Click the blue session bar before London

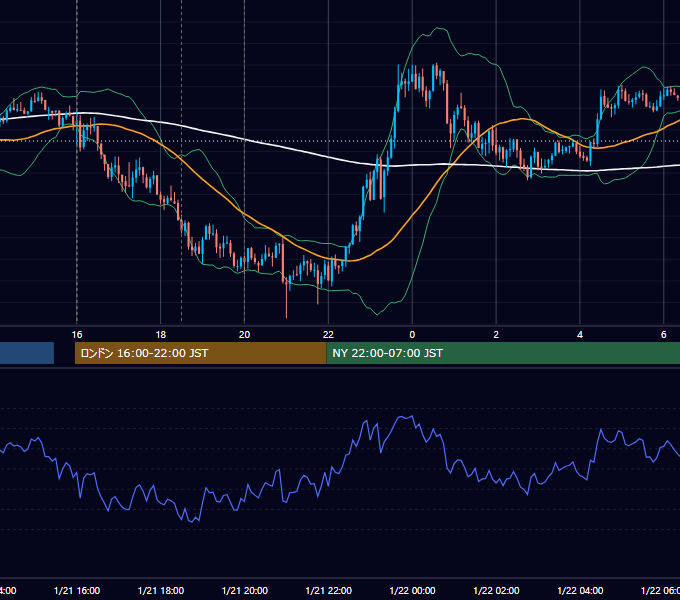coord(27,353)
